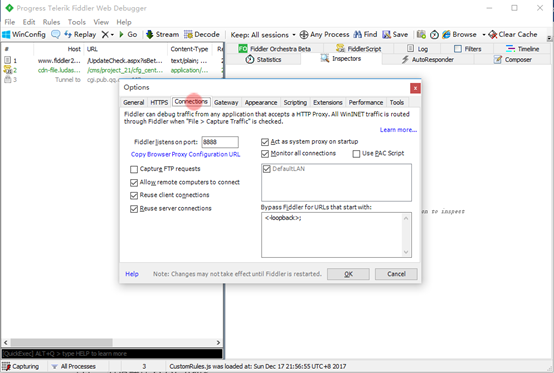The height and width of the screenshot is (373, 554).
Task: Open the Log tab
Action: click(418, 49)
